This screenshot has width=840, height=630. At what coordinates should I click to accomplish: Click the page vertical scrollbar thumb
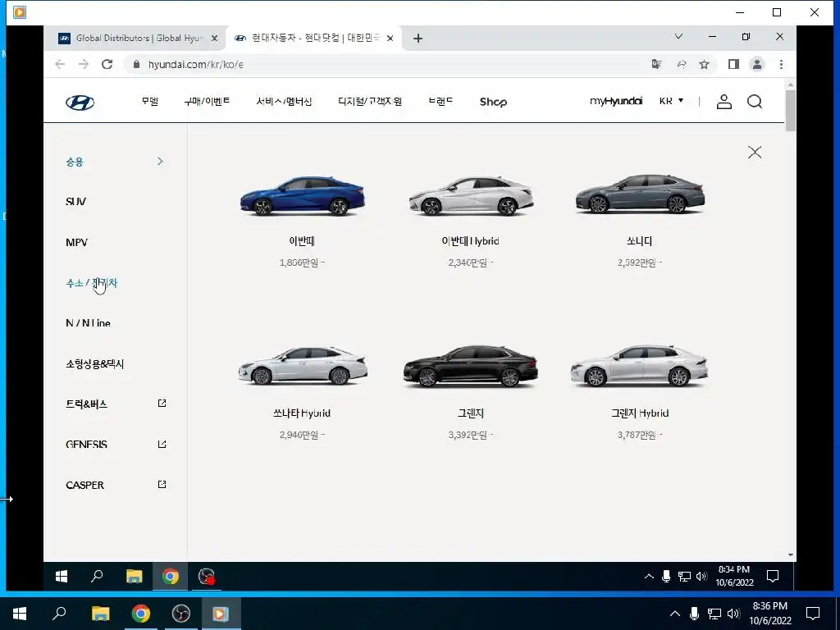[791, 111]
